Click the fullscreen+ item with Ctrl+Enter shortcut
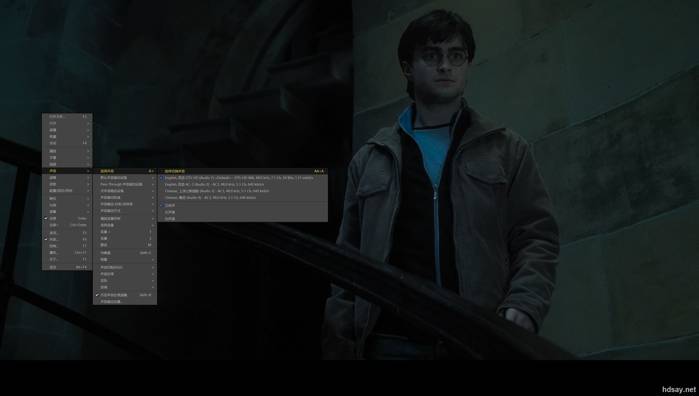 coord(67,225)
